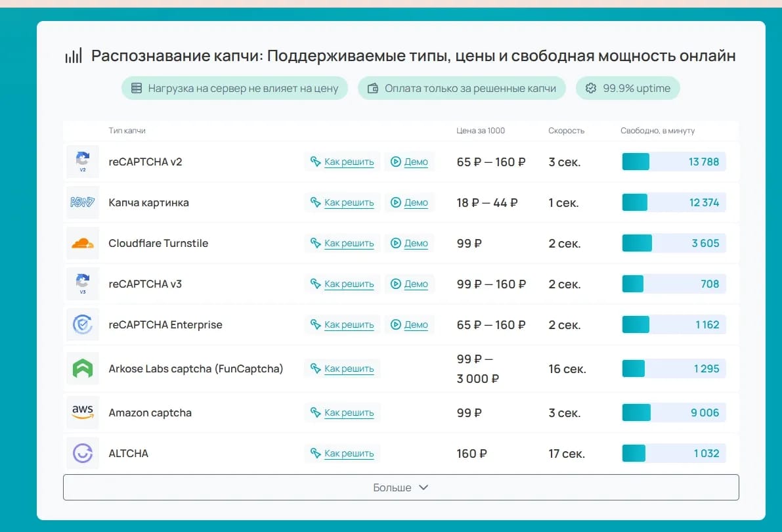Click the reCAPTCHA v2 logo icon

[x=83, y=162]
